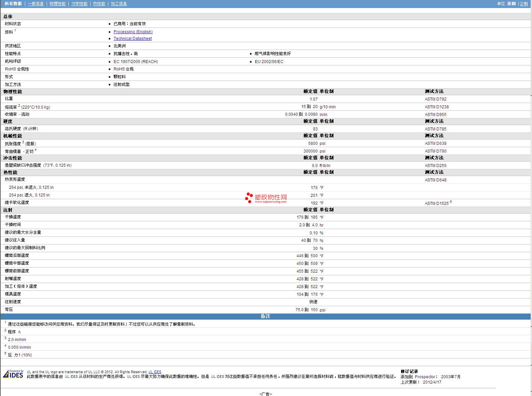The image size is (532, 396).
Task: Select the 维卡软化温度 value 192
Action: 314,203
